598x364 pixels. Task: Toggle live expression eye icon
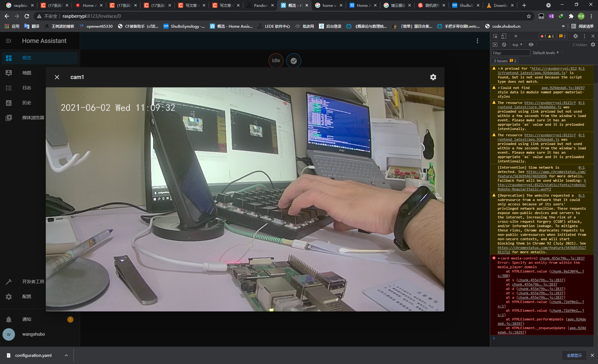(x=531, y=44)
